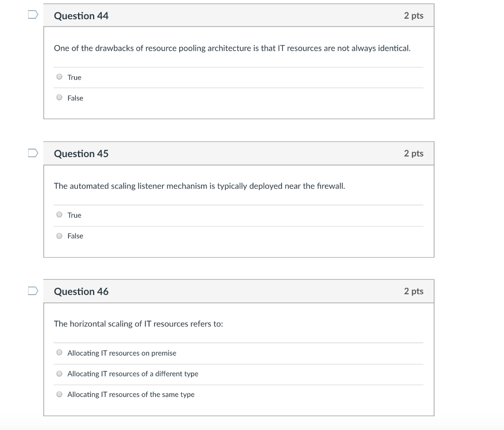Click the '2 pts' label for Question 45

[412, 154]
